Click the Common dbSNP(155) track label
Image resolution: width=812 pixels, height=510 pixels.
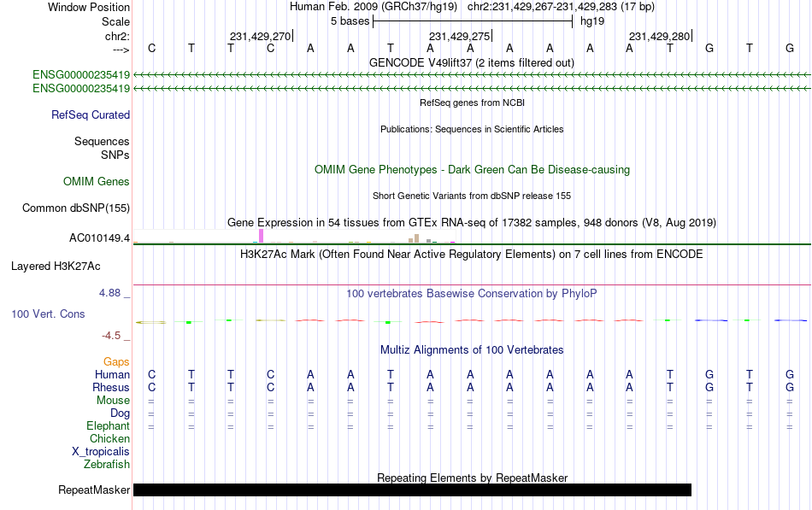click(x=76, y=208)
